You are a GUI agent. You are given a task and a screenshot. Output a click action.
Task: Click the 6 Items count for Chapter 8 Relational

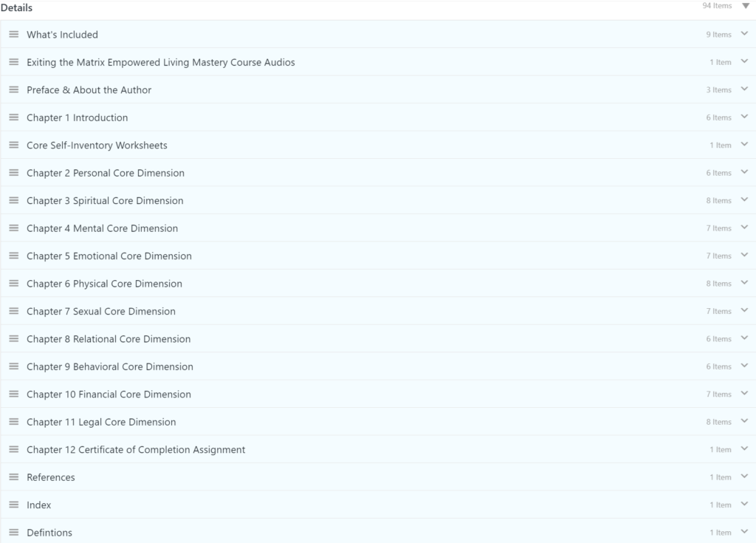coord(718,339)
